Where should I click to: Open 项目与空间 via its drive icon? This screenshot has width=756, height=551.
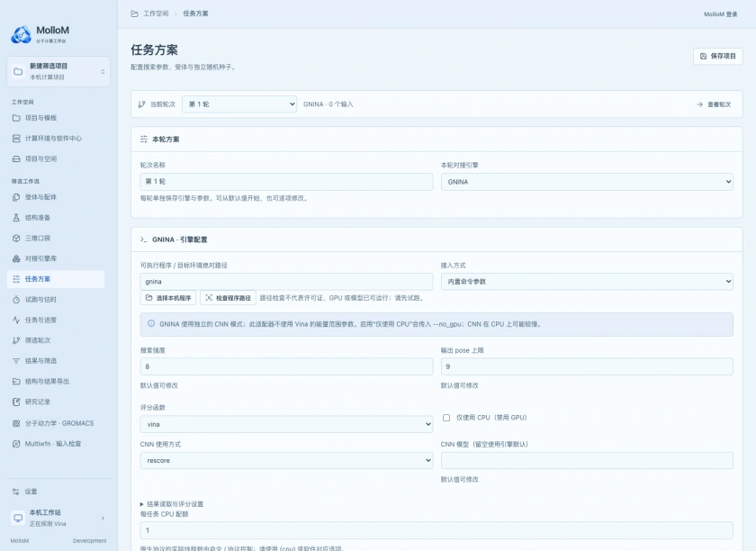click(x=16, y=158)
